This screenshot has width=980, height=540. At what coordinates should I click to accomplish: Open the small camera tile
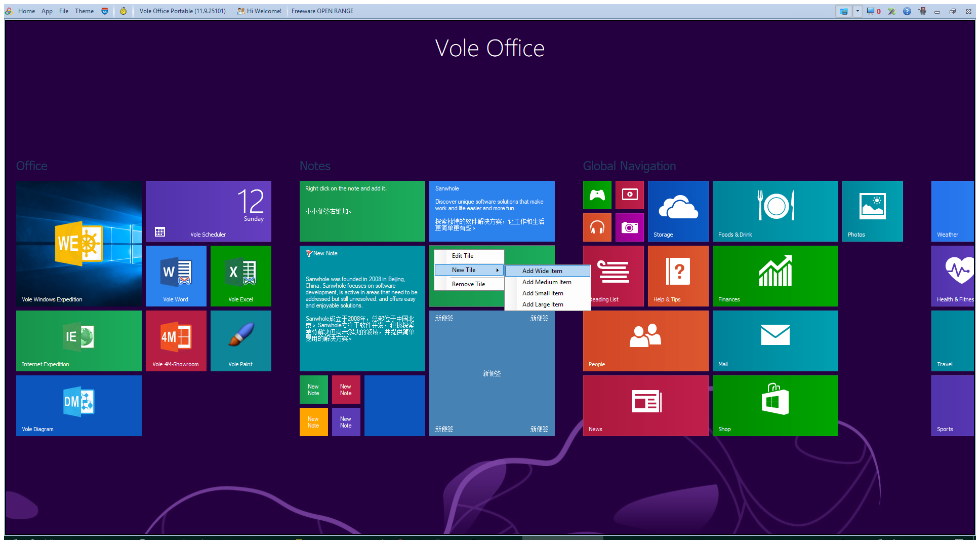[x=629, y=227]
